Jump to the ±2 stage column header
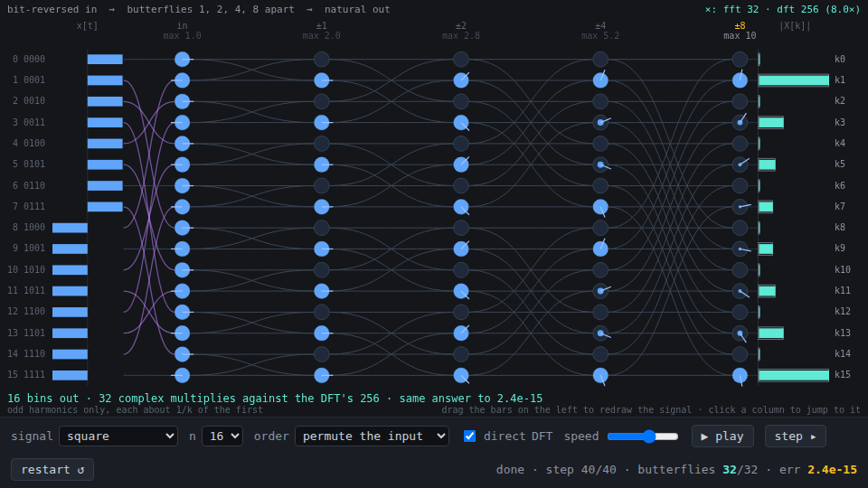The height and width of the screenshot is (488, 868). click(461, 31)
